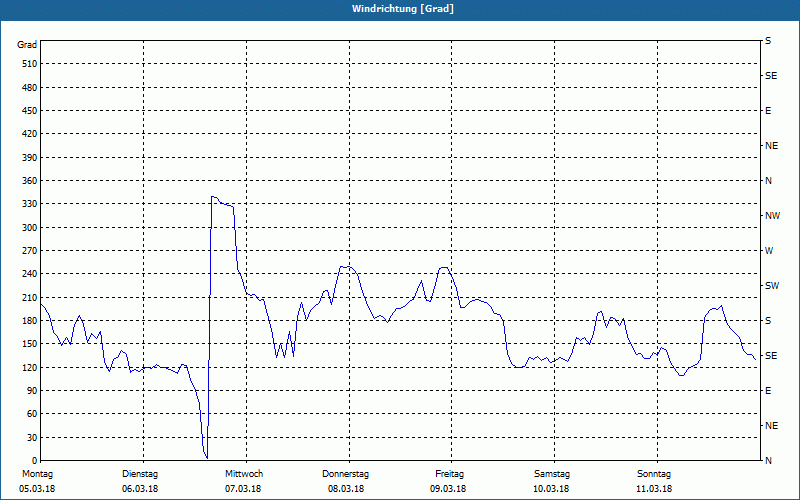Click the '420' value on left axis
The image size is (800, 500).
click(x=31, y=134)
